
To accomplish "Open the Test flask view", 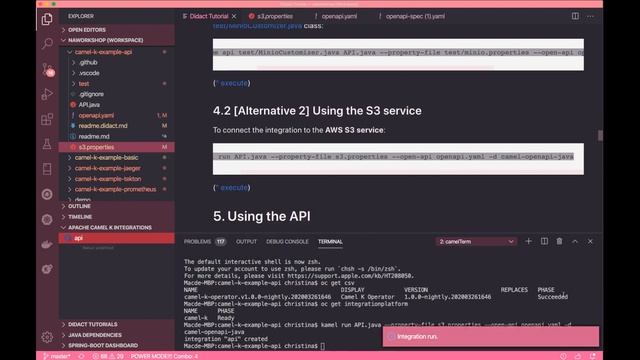I will (x=47, y=144).
